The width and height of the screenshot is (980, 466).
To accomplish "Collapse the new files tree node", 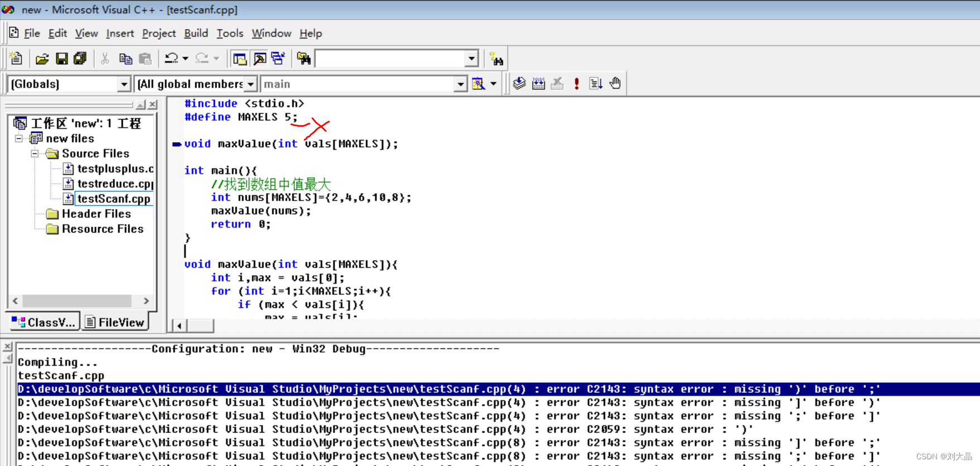I will [19, 138].
